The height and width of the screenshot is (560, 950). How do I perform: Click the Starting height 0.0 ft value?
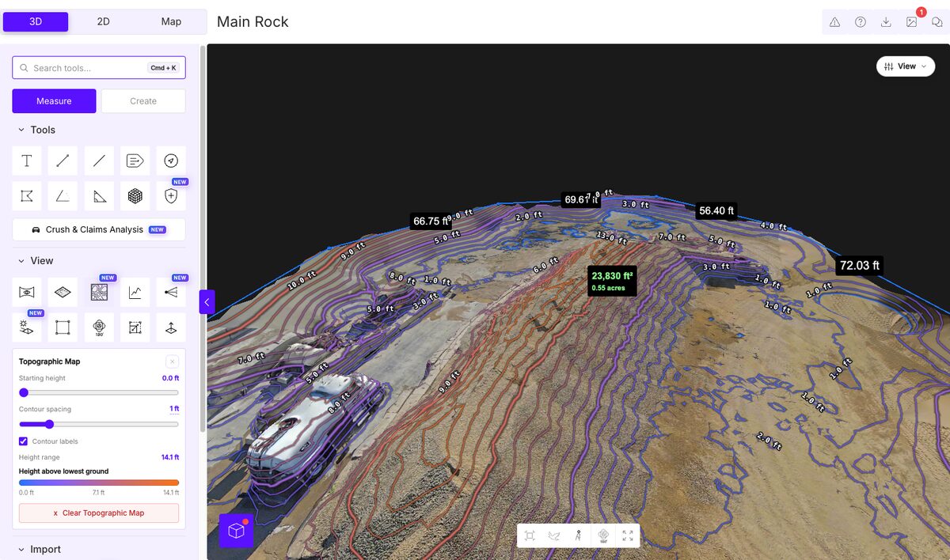[171, 378]
